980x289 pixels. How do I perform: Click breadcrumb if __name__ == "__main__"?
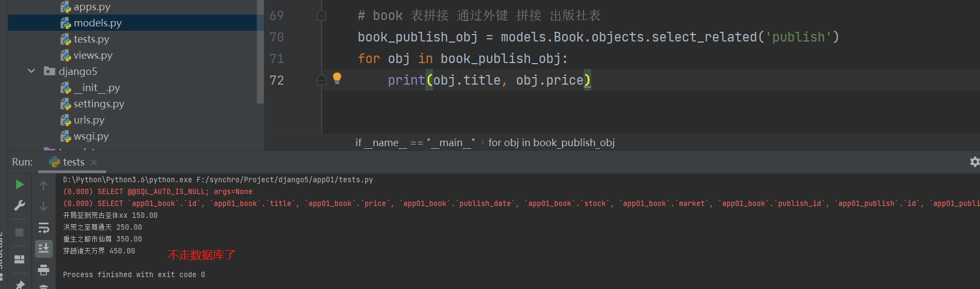[x=415, y=143]
